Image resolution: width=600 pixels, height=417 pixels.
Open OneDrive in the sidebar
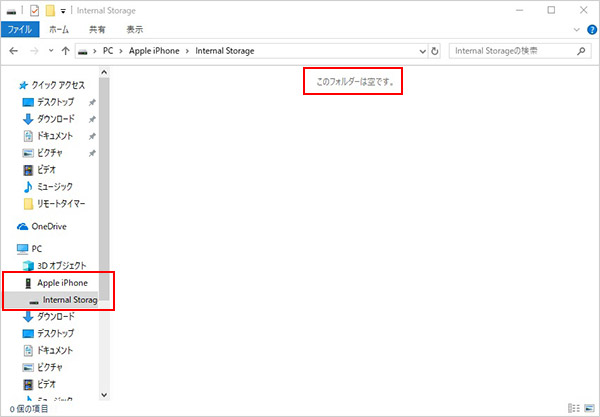[48, 226]
